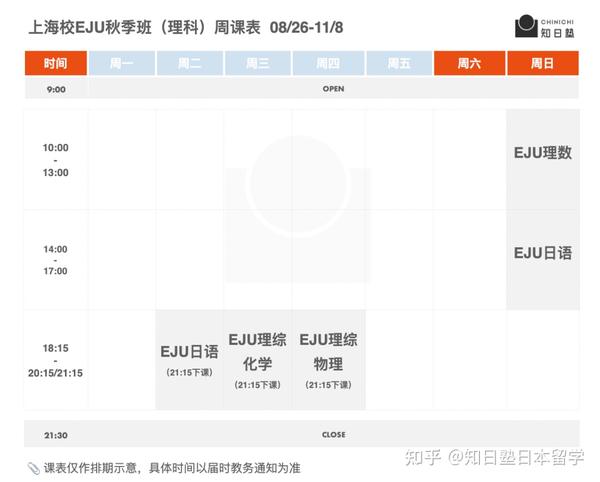The width and height of the screenshot is (600, 482).
Task: Open the Sunday EJU理数 class block
Action: tap(543, 153)
